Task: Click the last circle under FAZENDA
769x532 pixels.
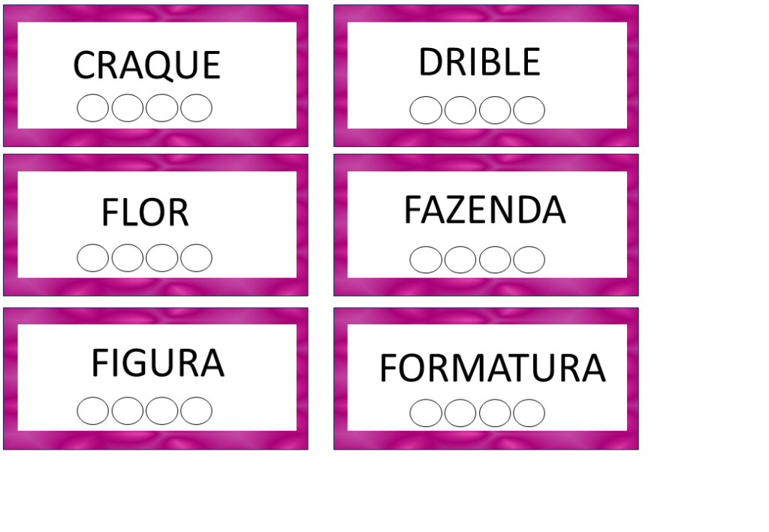Action: 529,260
